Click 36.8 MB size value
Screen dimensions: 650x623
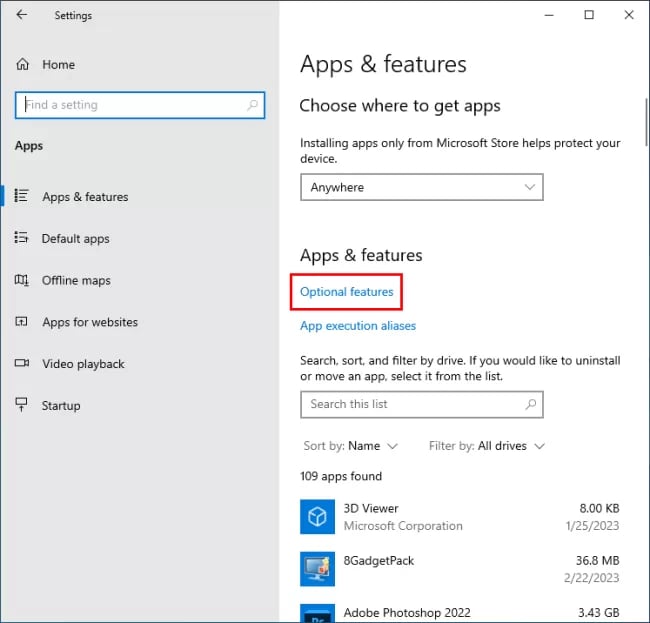[597, 560]
